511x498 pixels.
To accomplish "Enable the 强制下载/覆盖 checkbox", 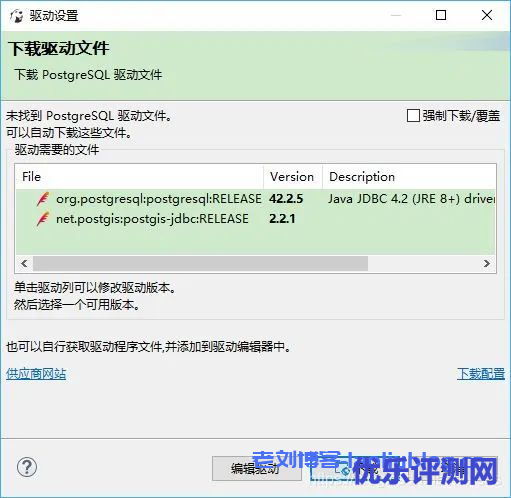I will pos(413,116).
